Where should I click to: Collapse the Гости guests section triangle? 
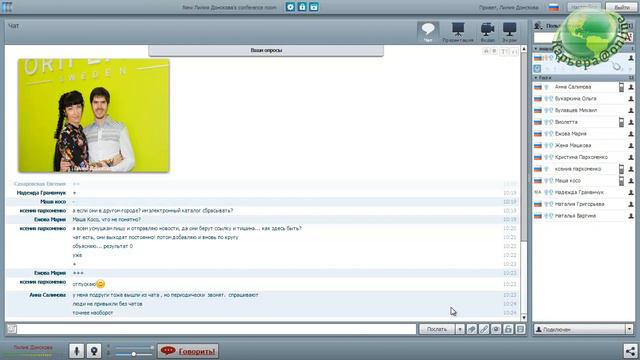pos(536,78)
